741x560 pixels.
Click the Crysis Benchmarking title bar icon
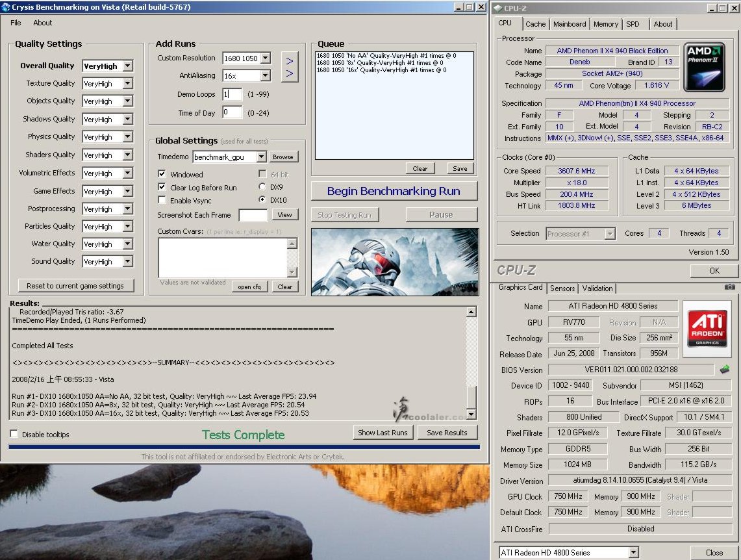6,7
